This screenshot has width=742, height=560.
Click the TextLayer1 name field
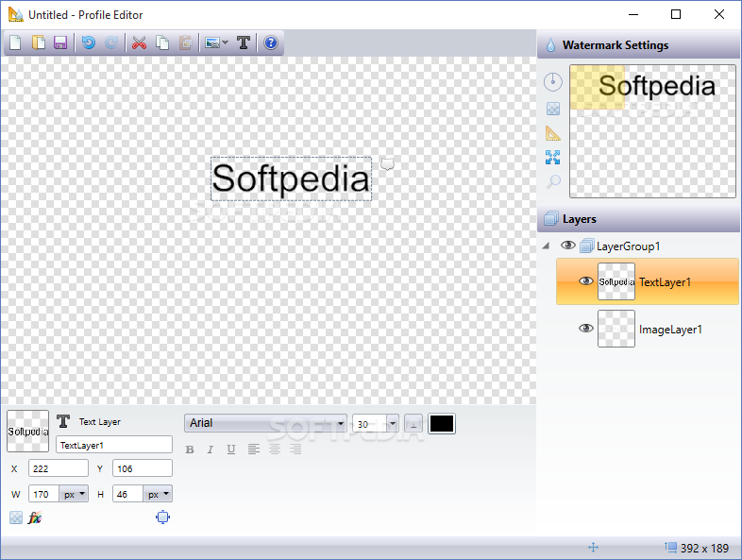click(114, 445)
